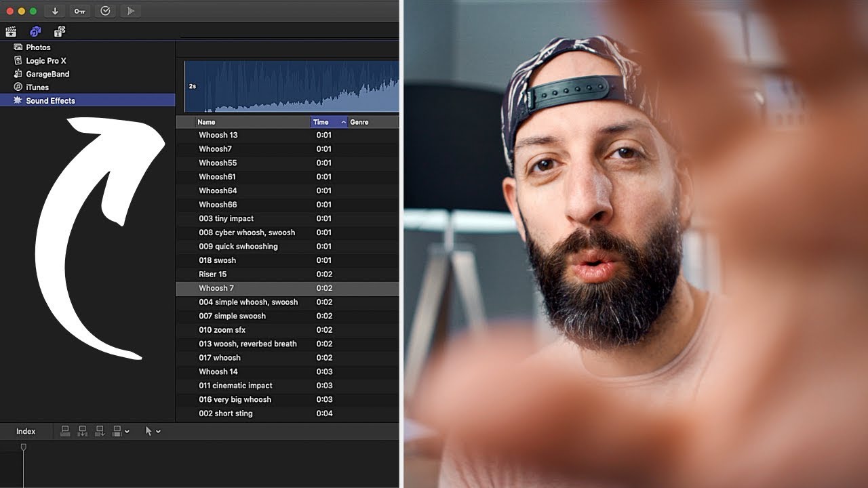Click the audio waveform preview
The width and height of the screenshot is (868, 488).
point(292,86)
